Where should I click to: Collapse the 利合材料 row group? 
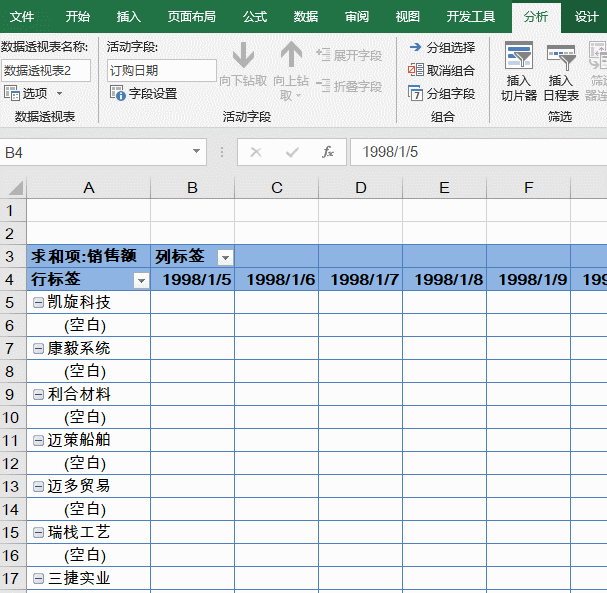point(38,394)
